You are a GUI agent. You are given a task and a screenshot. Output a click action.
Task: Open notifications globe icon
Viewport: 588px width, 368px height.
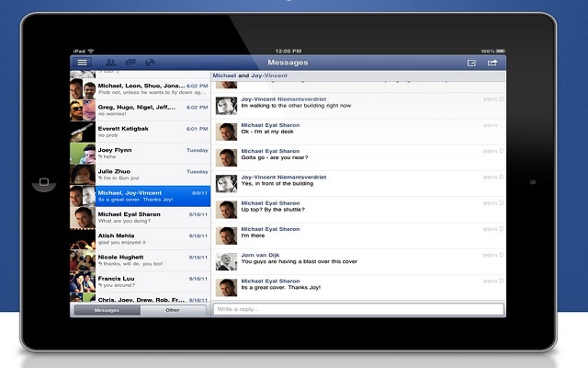pos(150,63)
